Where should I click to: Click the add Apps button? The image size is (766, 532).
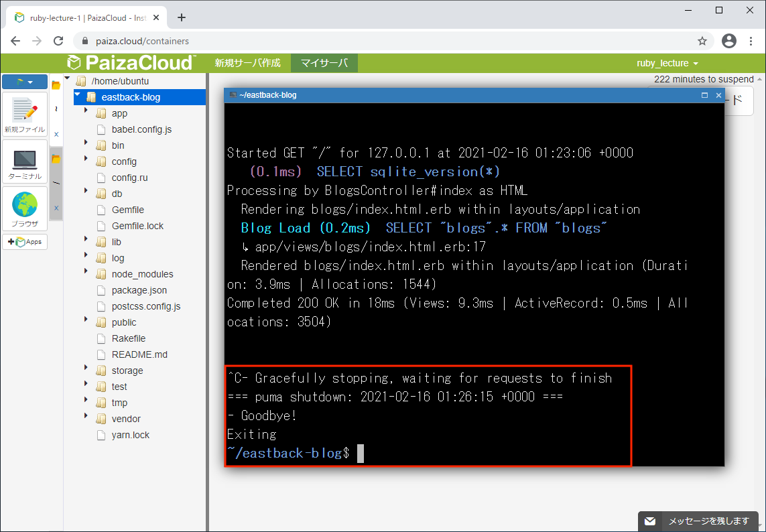pos(25,242)
